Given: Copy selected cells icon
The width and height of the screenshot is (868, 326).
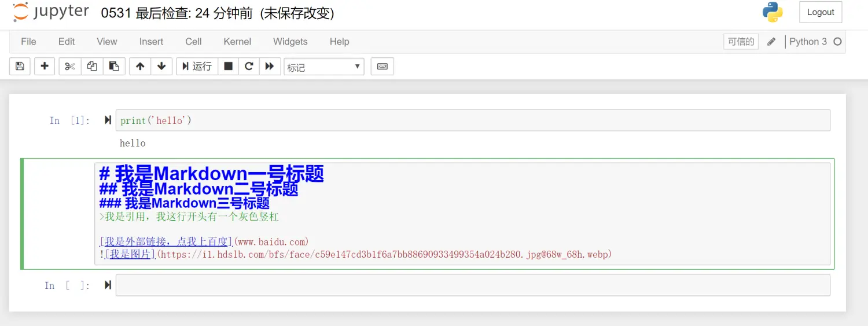Looking at the screenshot, I should coord(92,67).
